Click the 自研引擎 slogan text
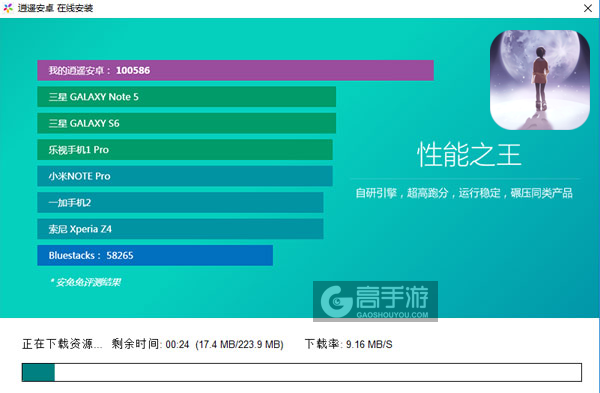600x393 pixels. pos(464,193)
